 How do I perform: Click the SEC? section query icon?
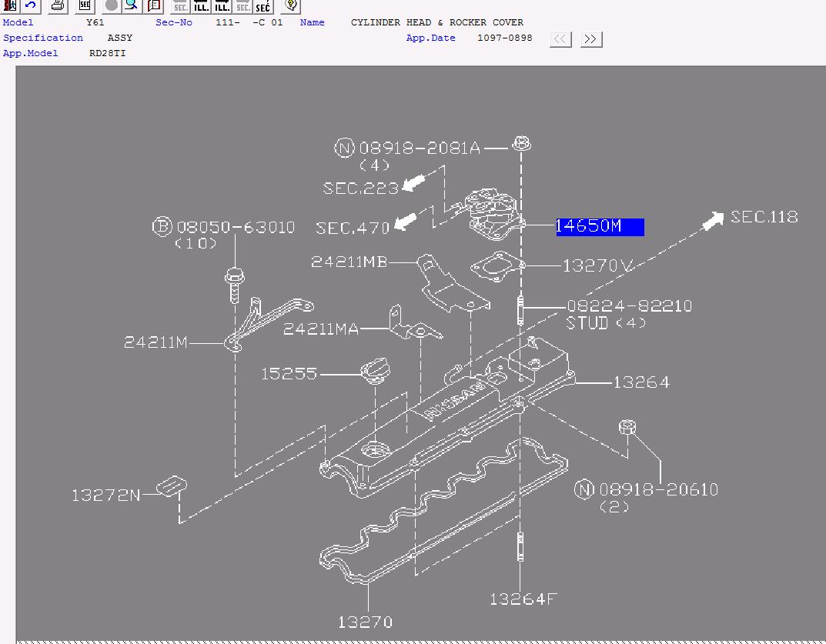tap(263, 6)
